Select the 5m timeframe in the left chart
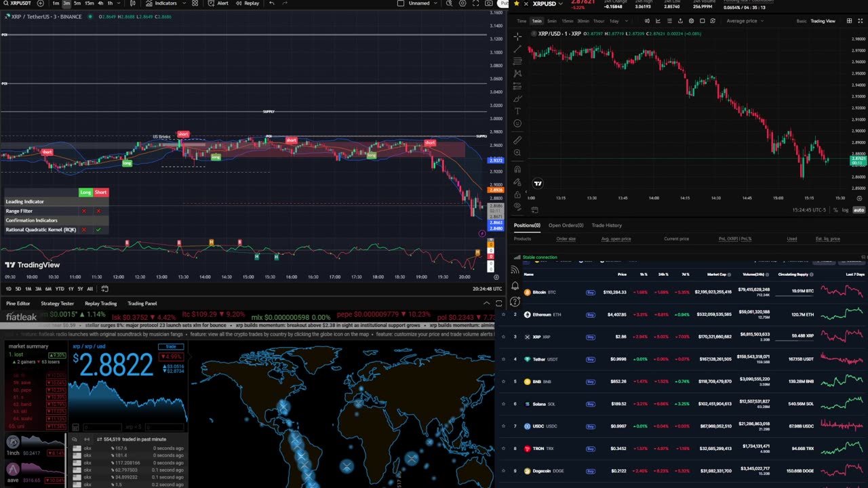 77,3
